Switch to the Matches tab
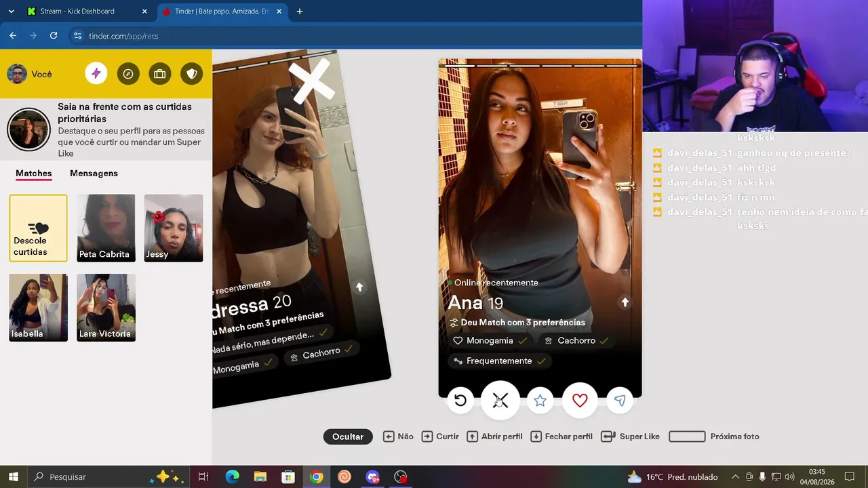Viewport: 868px width, 488px height. click(34, 174)
